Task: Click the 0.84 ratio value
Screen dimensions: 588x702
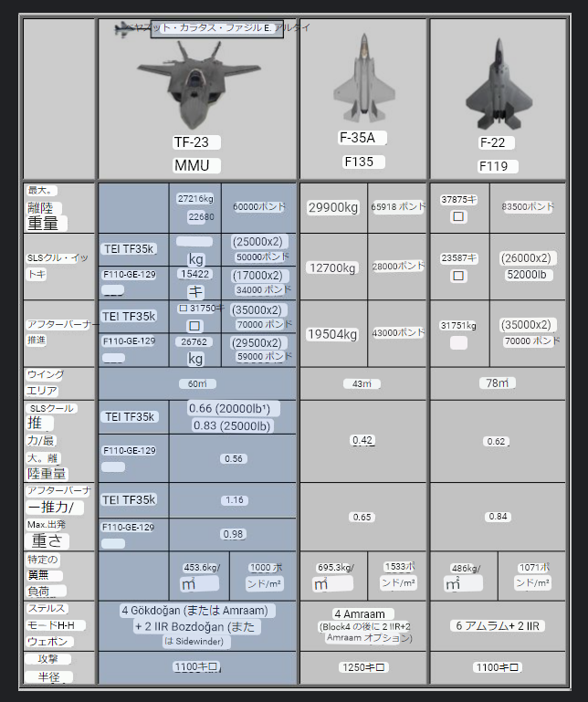Action: (498, 517)
